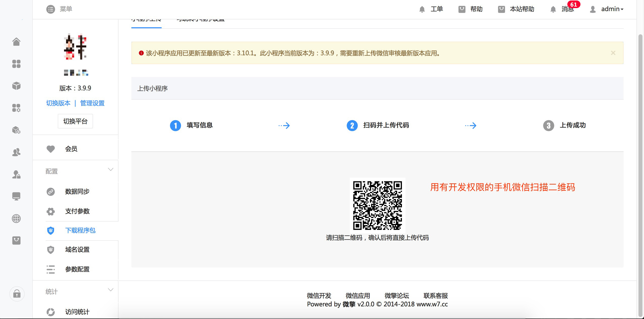
Task: Click step 2 扫码并上传代码
Action: (x=378, y=125)
